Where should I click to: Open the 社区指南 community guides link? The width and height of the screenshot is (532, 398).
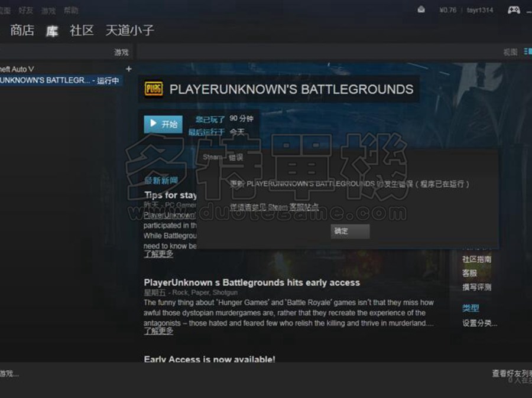[x=476, y=259]
